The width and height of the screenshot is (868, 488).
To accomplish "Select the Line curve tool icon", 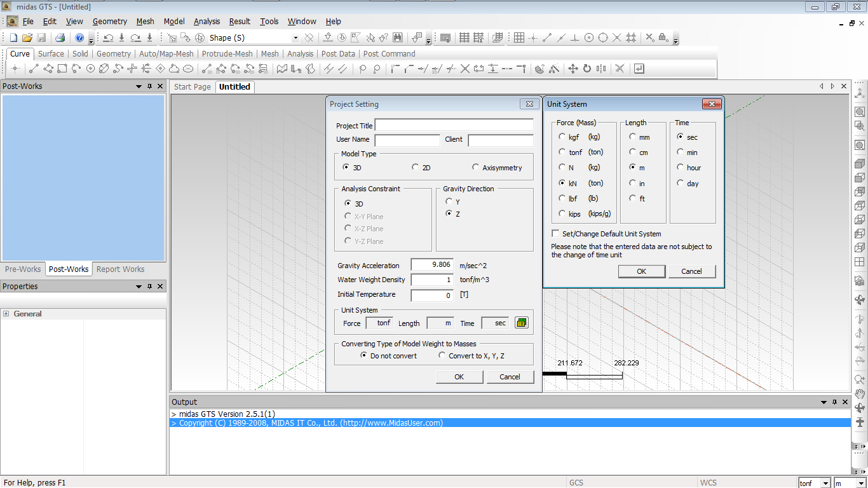I will click(x=34, y=69).
